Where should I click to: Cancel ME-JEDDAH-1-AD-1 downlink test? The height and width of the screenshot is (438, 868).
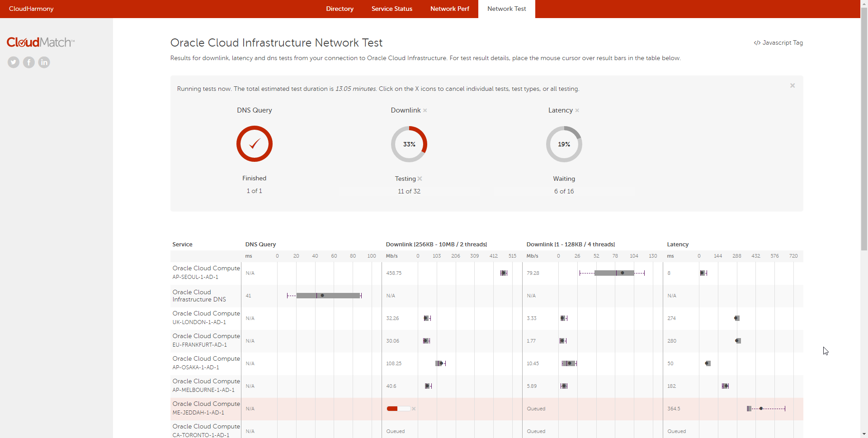click(414, 409)
